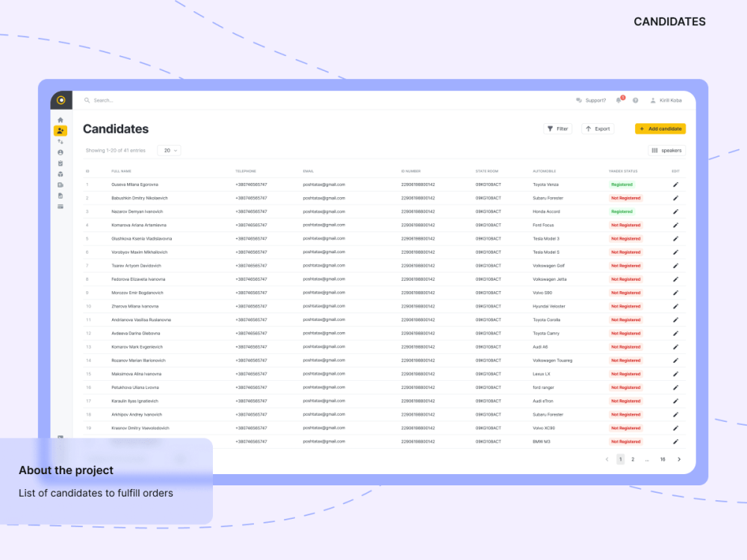Click edit pencil for Nazarov Demyan Ivanovich

675,211
